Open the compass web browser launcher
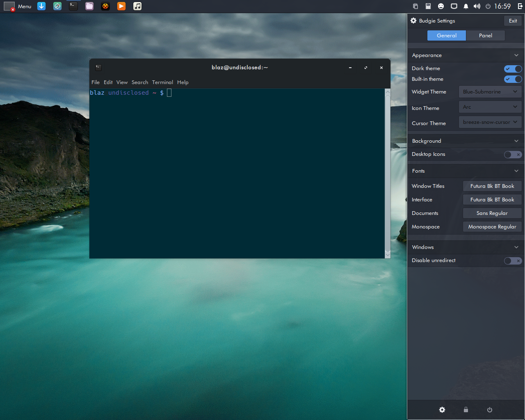This screenshot has height=420, width=525. tap(57, 6)
